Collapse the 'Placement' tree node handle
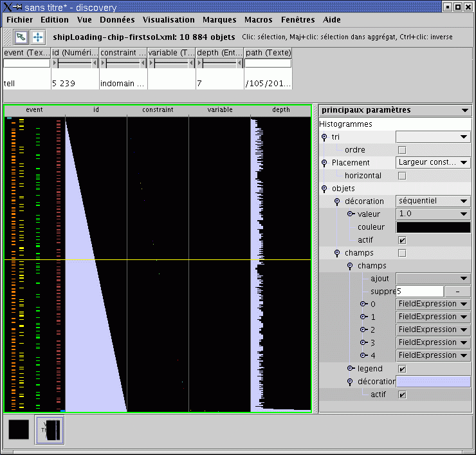The height and width of the screenshot is (455, 476). point(324,163)
